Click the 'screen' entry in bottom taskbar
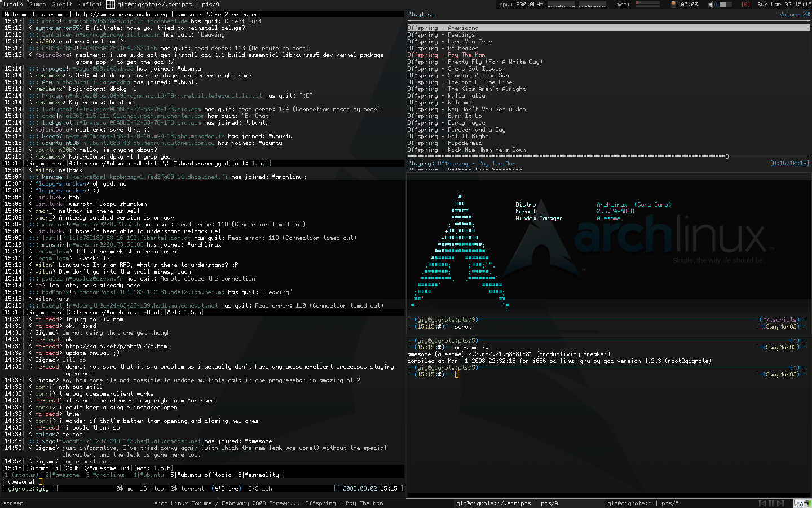Screen dimensions: 812x508 [x=14, y=503]
